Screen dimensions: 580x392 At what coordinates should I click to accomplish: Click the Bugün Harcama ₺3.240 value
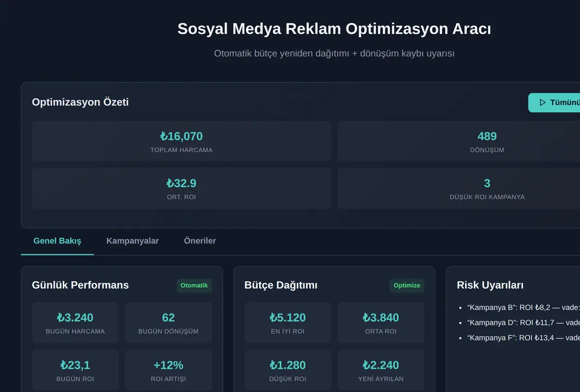coord(75,318)
